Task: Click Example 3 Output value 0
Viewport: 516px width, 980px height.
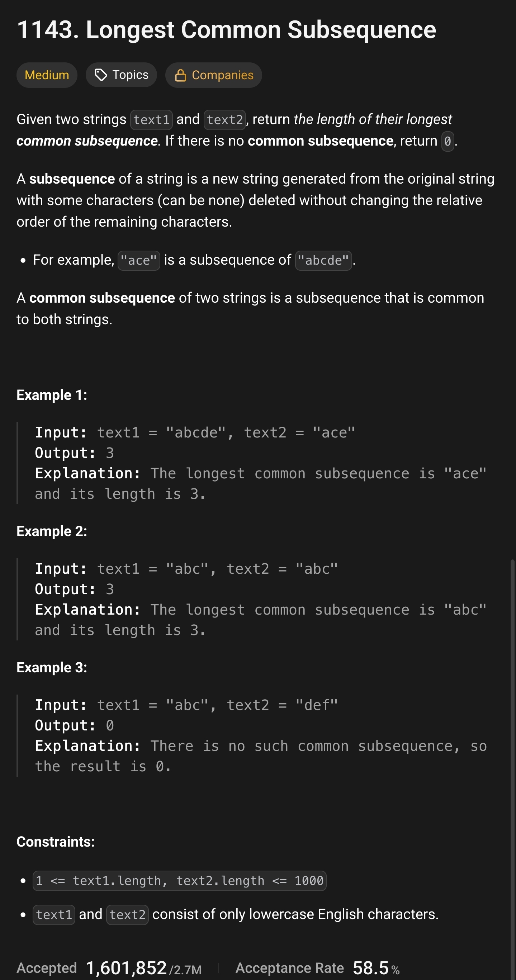Action: [110, 725]
